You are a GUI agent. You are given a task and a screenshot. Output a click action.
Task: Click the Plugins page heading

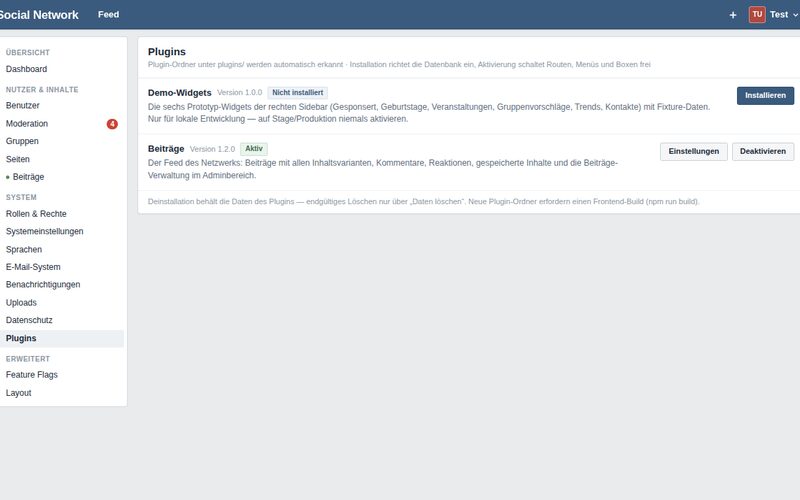tap(167, 52)
